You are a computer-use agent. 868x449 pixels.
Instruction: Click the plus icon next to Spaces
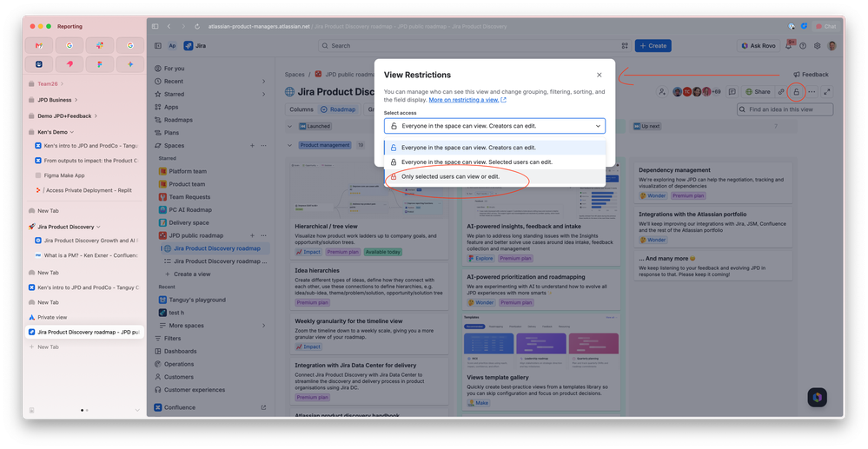[x=252, y=146]
